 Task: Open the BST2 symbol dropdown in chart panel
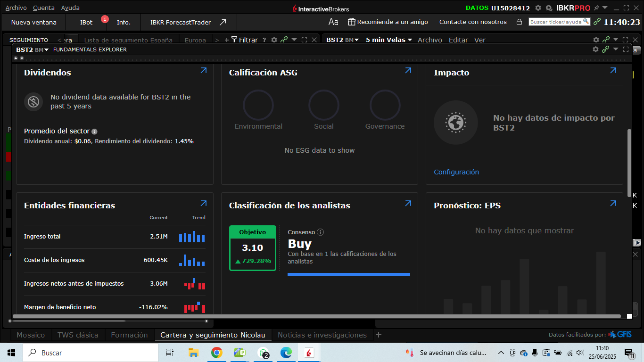click(343, 40)
